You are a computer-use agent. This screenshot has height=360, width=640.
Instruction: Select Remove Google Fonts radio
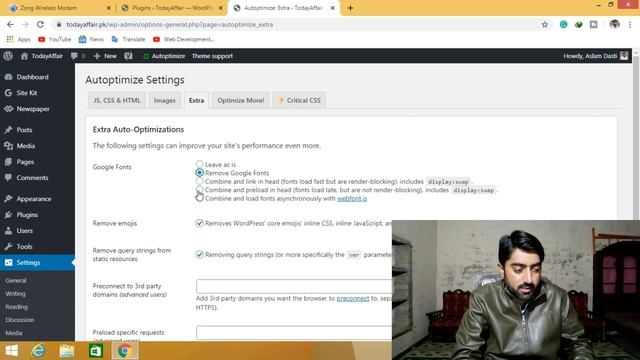click(199, 173)
